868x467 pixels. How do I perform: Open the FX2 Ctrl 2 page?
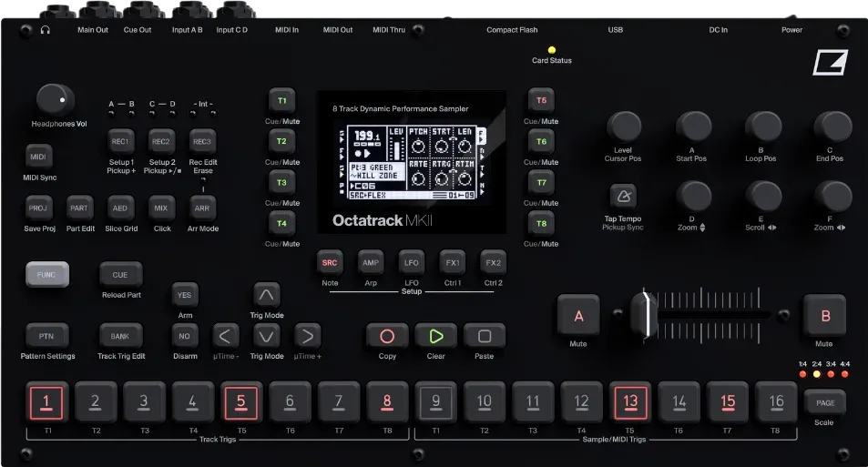(x=494, y=263)
